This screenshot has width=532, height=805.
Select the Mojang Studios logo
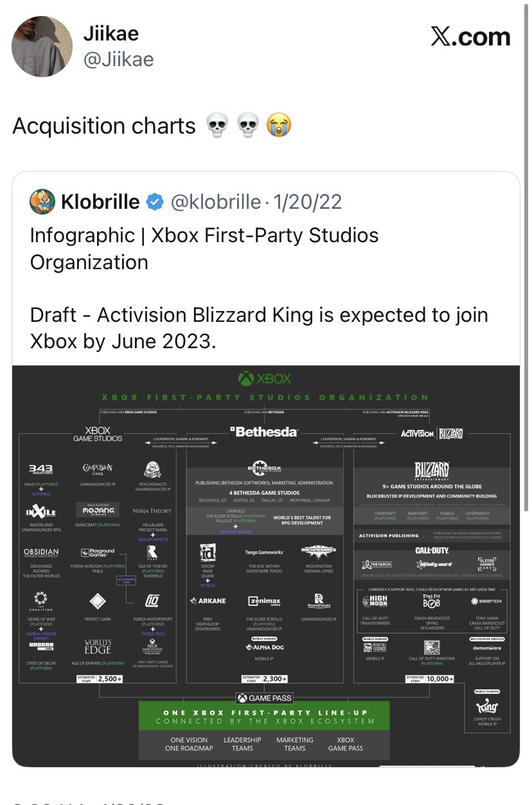point(97,511)
